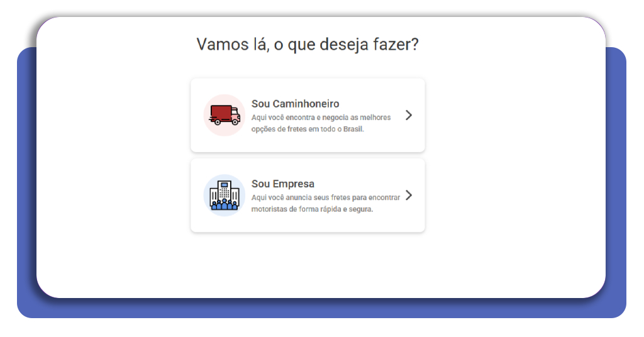Click the red truck icon
Image resolution: width=644 pixels, height=337 pixels.
pos(225,115)
